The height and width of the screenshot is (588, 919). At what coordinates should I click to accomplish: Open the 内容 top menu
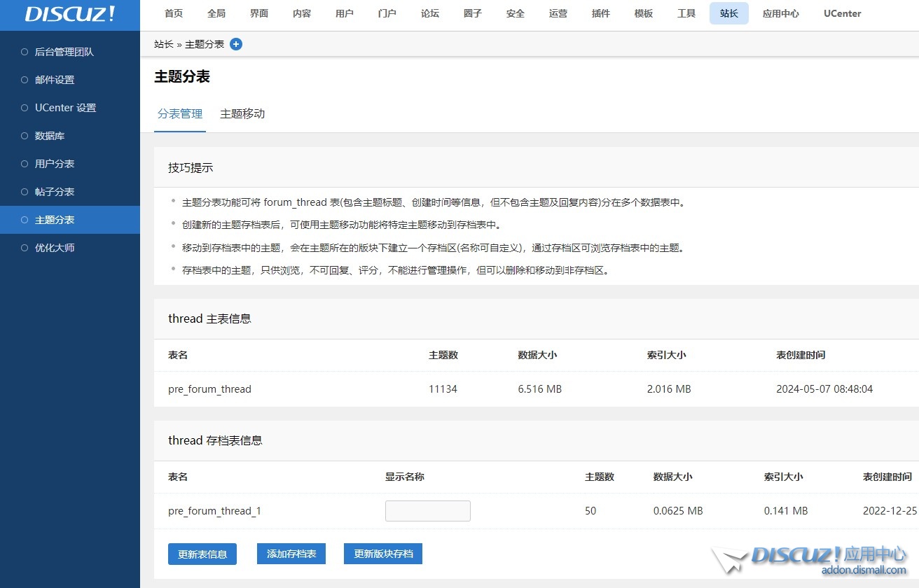pyautogui.click(x=302, y=13)
